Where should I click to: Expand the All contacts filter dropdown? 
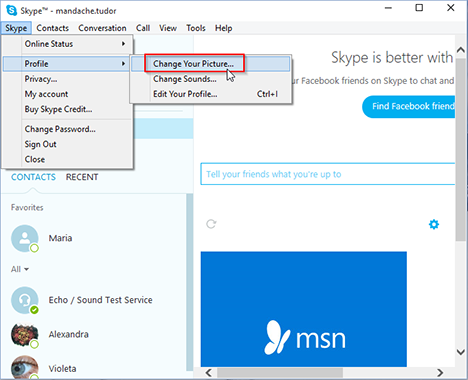click(20, 269)
